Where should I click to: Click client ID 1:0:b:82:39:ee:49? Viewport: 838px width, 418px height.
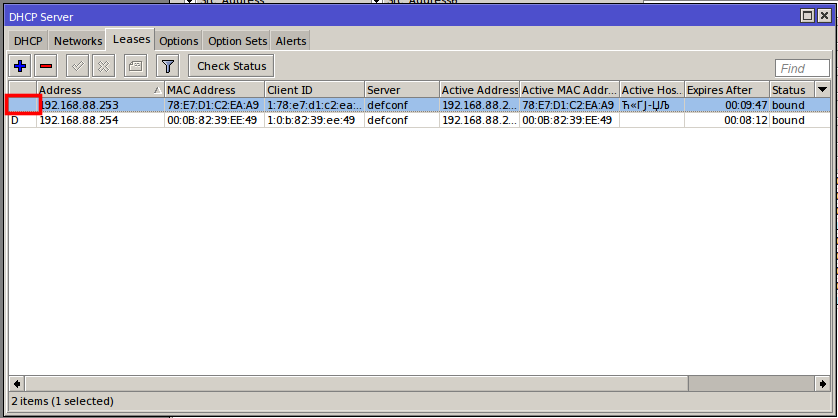[312, 120]
